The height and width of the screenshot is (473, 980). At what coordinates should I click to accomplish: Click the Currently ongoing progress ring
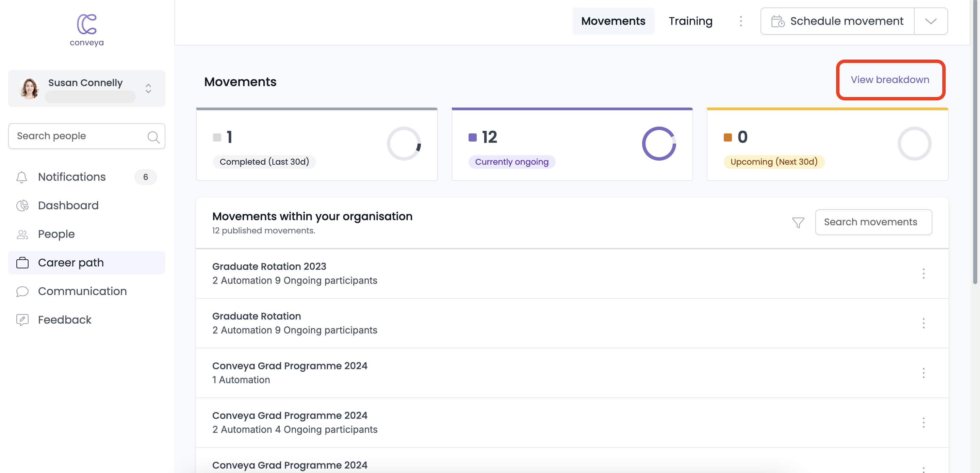pos(659,144)
